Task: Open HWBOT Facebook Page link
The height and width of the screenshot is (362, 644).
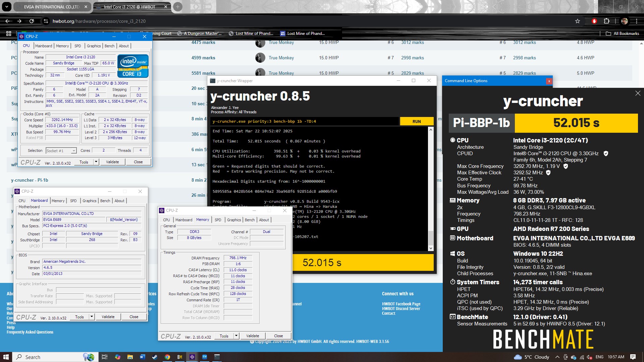Action: 401,304
